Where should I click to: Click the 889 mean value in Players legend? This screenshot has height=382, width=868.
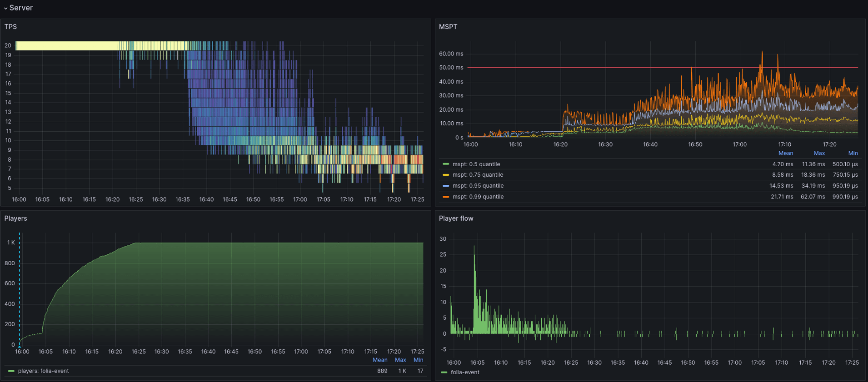pos(382,371)
